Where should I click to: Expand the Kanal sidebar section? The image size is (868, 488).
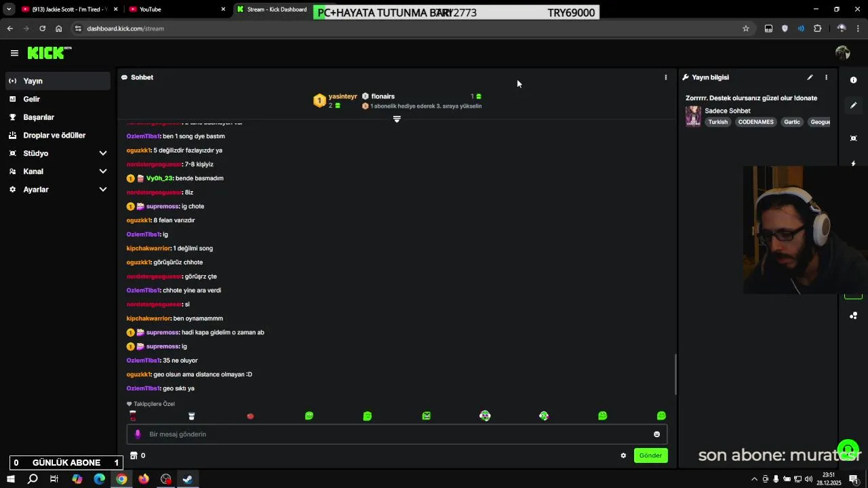coord(102,171)
